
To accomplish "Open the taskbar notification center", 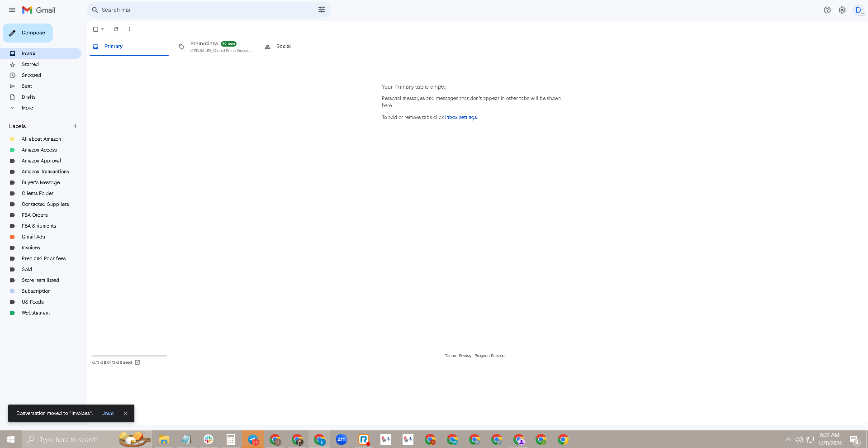I will [854, 439].
